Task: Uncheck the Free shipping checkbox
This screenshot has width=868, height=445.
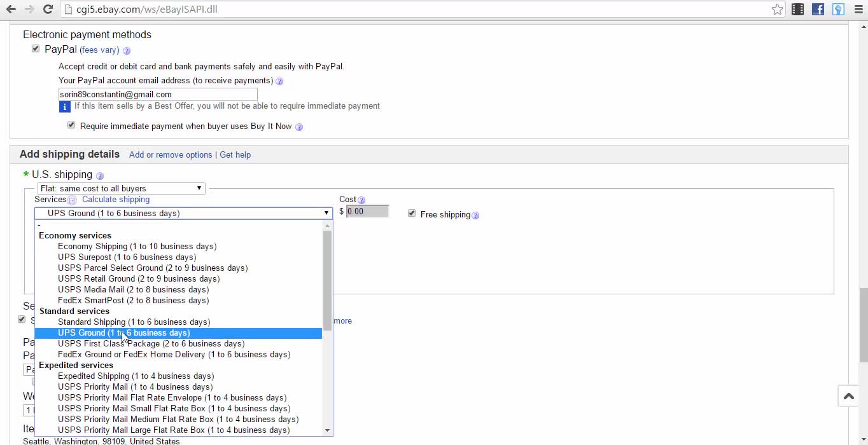Action: pos(412,213)
